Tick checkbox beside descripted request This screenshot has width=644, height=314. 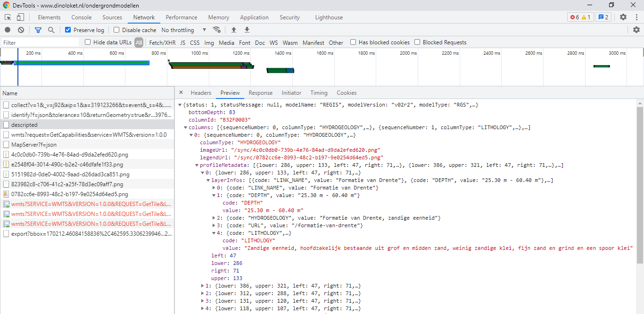point(7,125)
